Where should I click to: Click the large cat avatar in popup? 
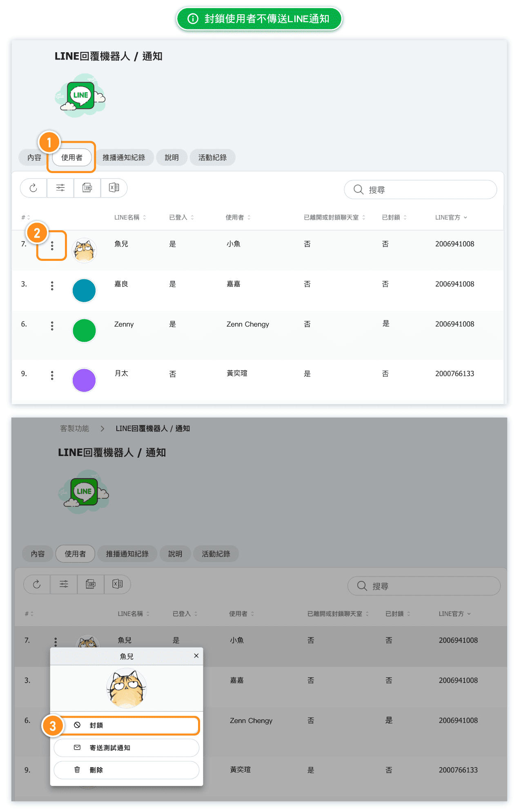pyautogui.click(x=127, y=688)
